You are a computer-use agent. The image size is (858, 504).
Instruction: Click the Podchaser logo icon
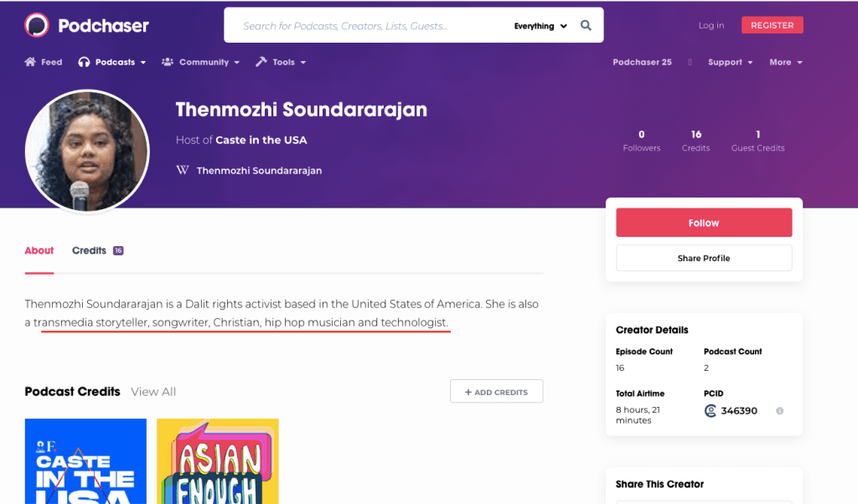point(37,25)
